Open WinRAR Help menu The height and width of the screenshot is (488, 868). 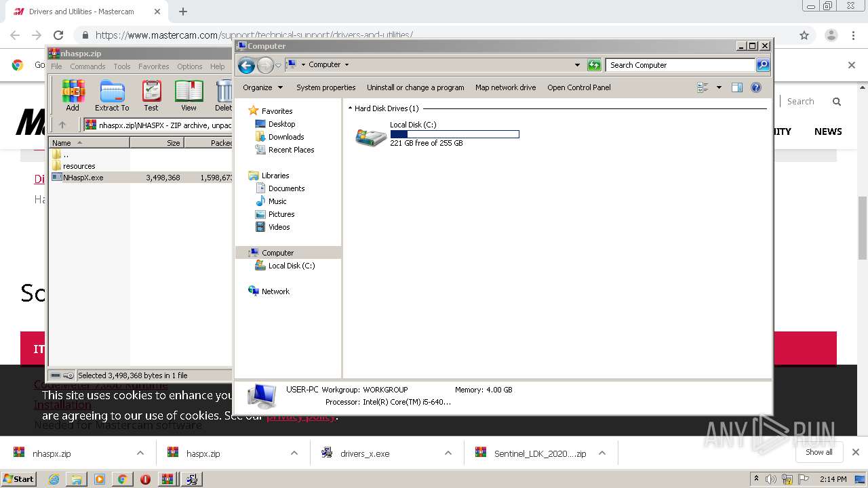(217, 66)
